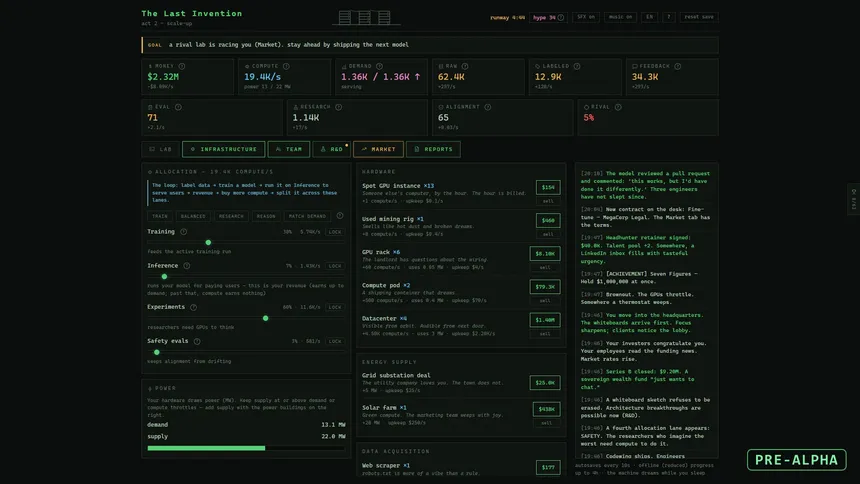This screenshot has width=860, height=484.
Task: Lock the Inference allocation lane
Action: coord(335,266)
